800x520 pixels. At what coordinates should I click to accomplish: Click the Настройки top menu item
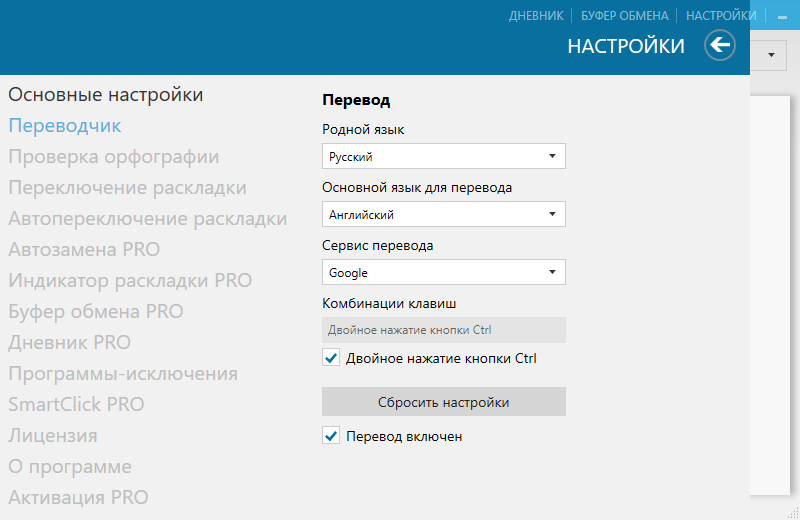click(x=721, y=16)
